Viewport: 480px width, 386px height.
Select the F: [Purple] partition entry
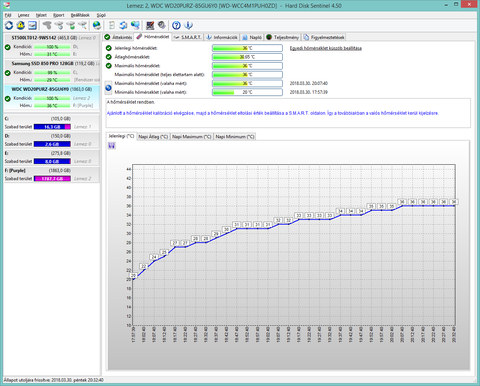pyautogui.click(x=52, y=174)
